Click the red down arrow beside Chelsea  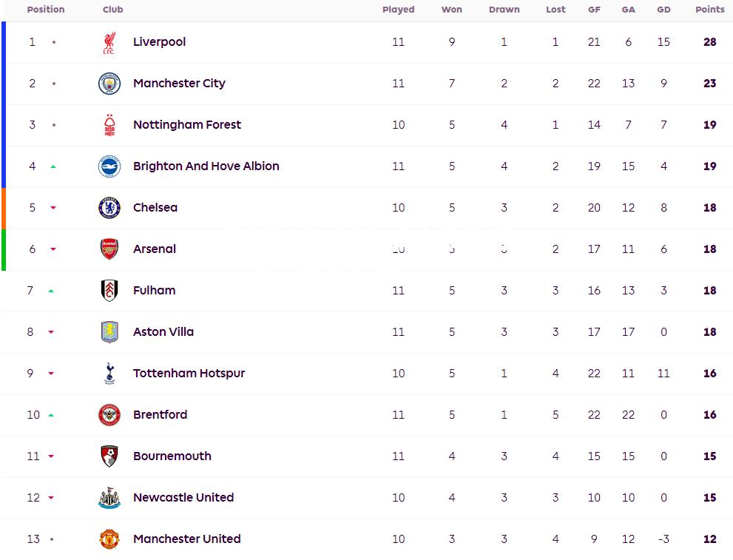53,208
